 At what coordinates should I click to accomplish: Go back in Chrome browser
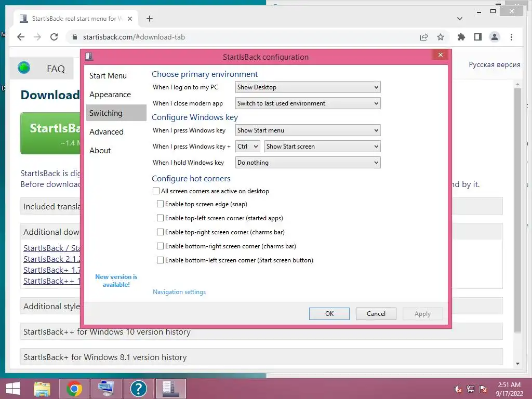pos(21,37)
